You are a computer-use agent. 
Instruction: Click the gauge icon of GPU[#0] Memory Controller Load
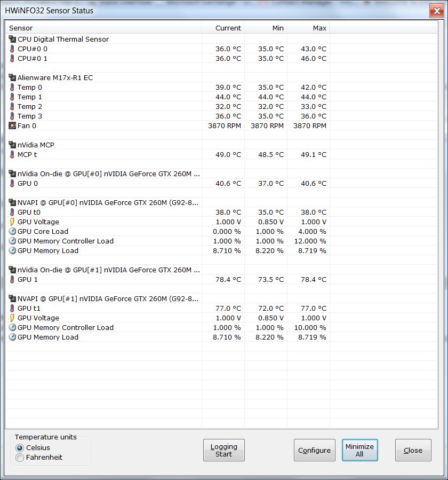12,241
